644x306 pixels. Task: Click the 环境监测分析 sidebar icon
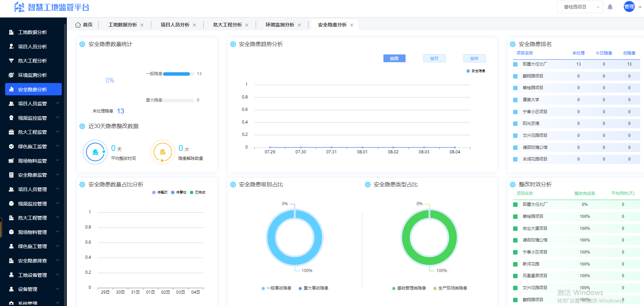coord(11,75)
